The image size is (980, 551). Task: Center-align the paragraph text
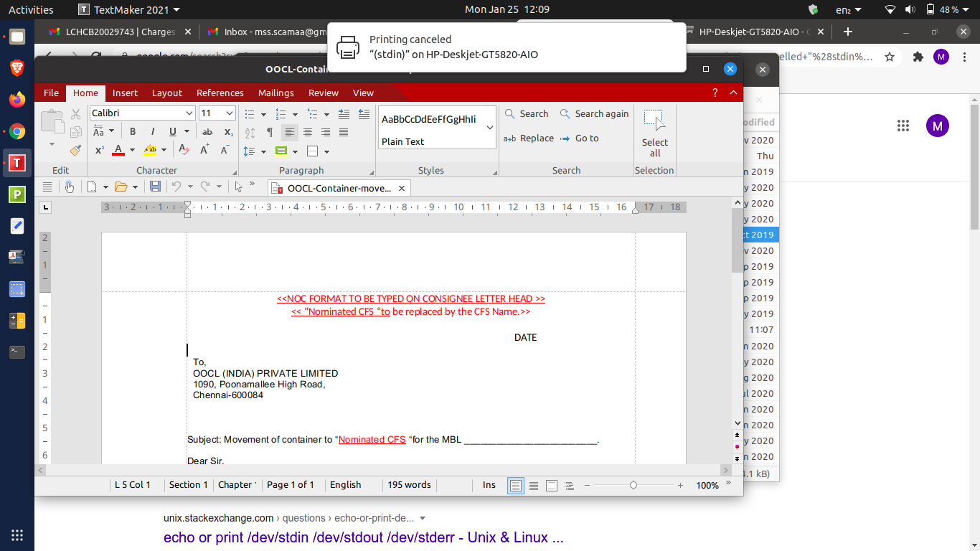[x=308, y=132]
